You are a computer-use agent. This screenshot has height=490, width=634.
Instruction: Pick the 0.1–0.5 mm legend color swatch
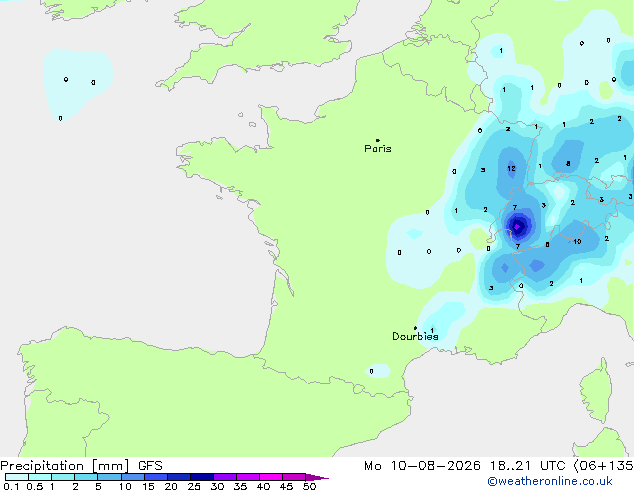pyautogui.click(x=17, y=477)
